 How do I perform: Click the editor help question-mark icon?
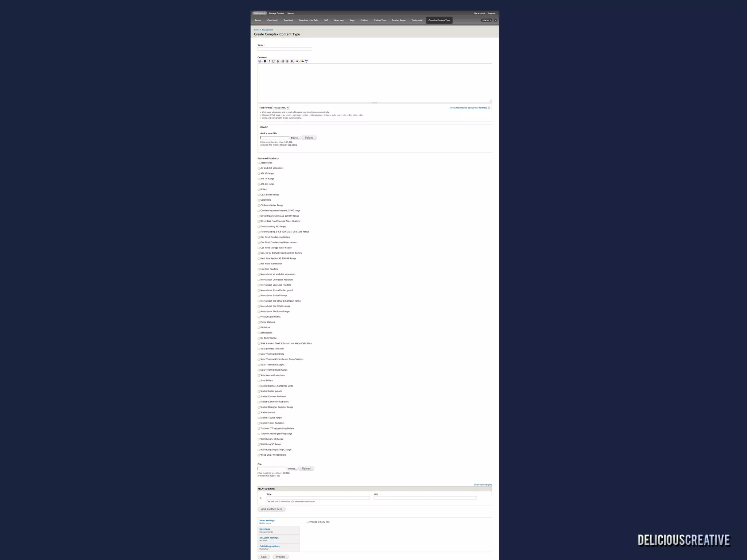[x=306, y=61]
